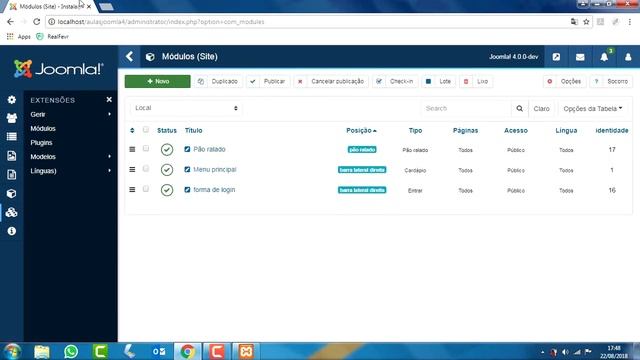Screen dimensions: 640x360
Task: Click the Lote toolbar button
Action: (439, 81)
